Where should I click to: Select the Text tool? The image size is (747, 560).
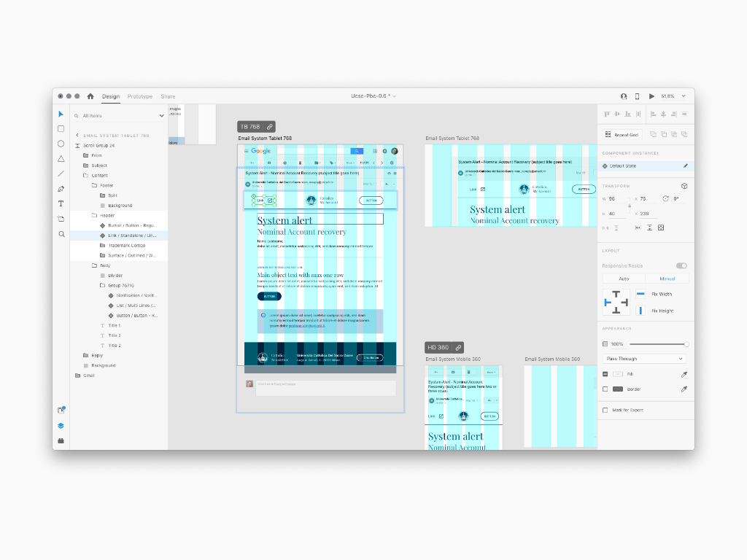pos(61,204)
